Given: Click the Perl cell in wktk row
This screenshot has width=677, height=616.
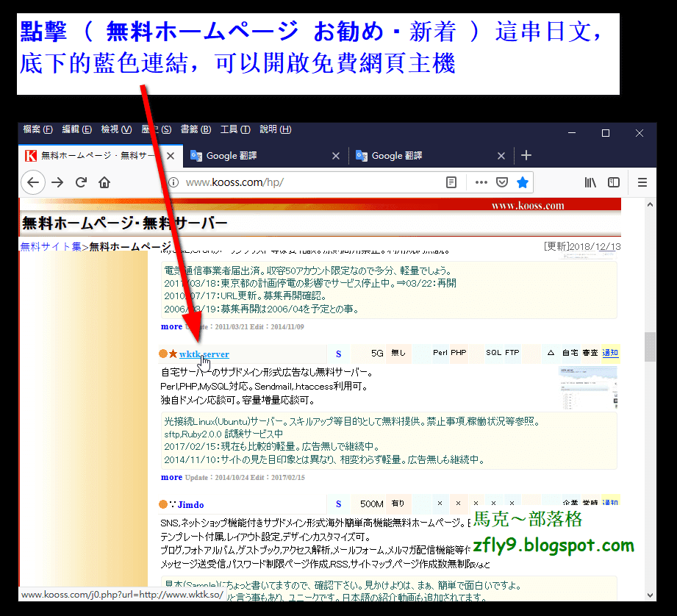Looking at the screenshot, I should pos(440,353).
